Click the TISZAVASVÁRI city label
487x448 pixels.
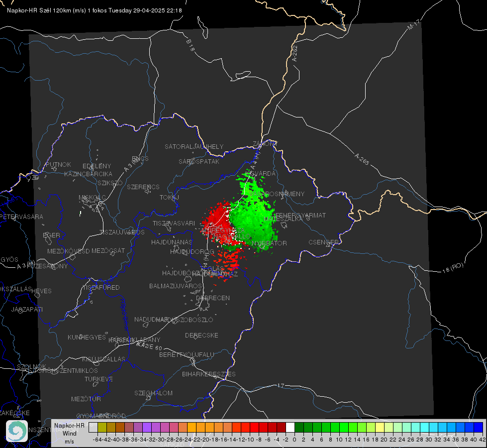click(174, 223)
